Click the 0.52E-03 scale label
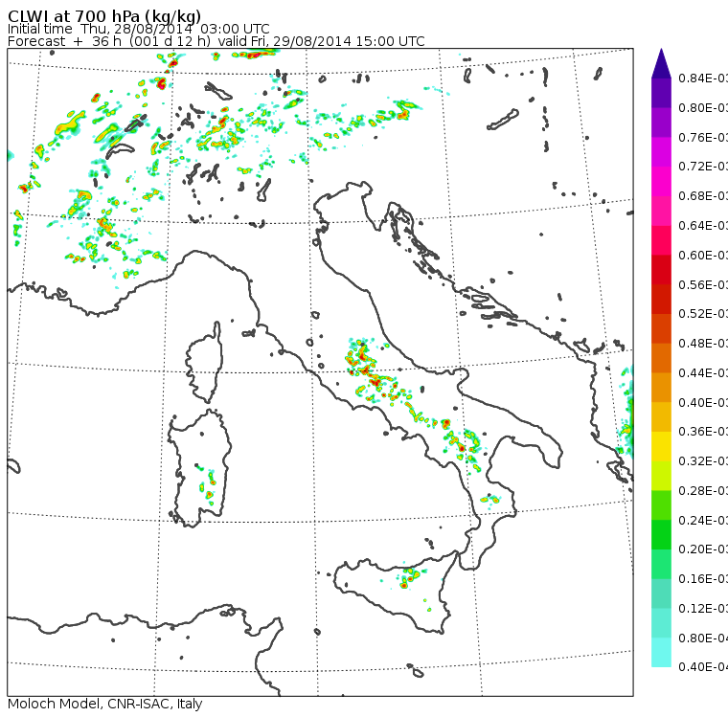This screenshot has width=728, height=717. [x=703, y=314]
